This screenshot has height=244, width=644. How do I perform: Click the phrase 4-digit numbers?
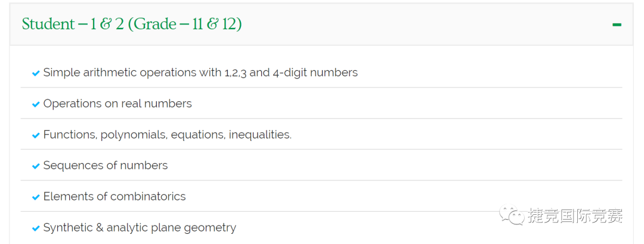pyautogui.click(x=315, y=73)
